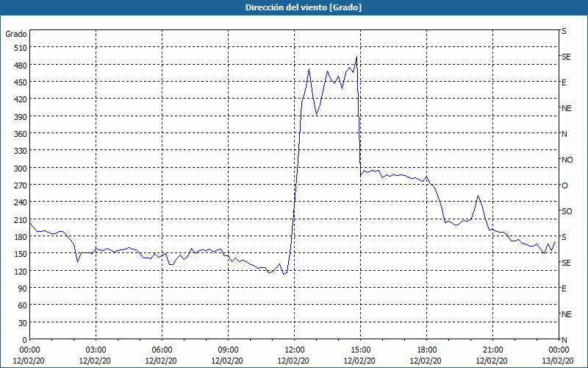
Task: Click the 'Dirección del viento [Grado]' chart title
Action: point(304,7)
